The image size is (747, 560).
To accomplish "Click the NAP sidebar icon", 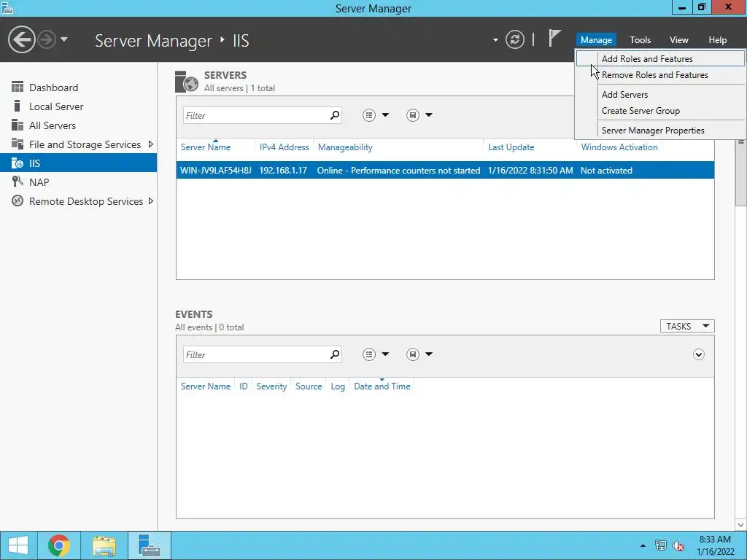I will 18,182.
